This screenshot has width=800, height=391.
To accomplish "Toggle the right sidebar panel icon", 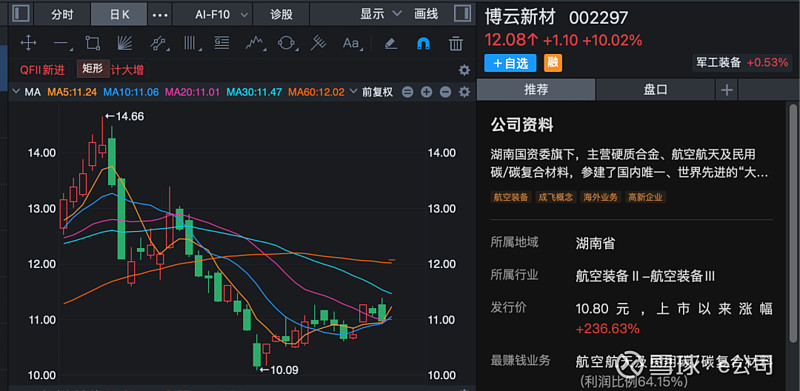I will (x=462, y=14).
